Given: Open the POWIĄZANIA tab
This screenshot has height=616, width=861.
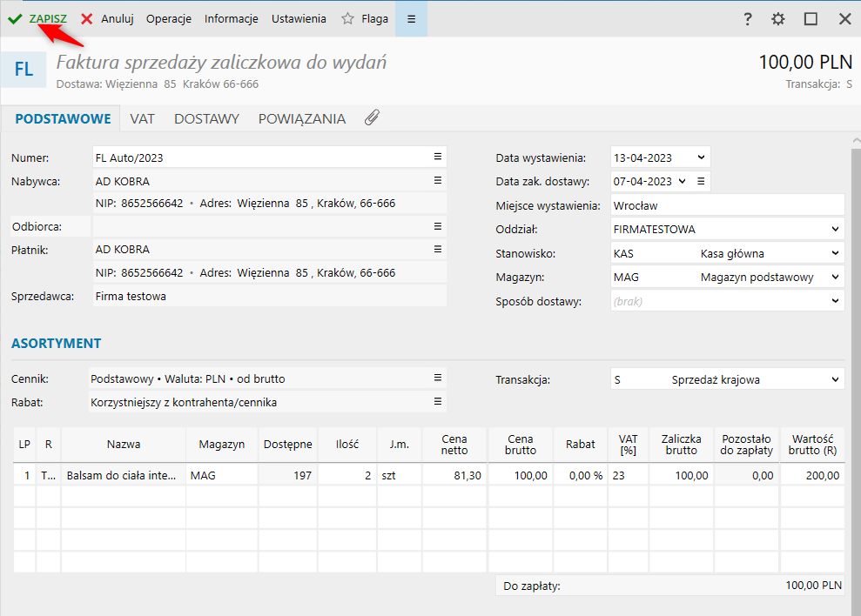Looking at the screenshot, I should pos(301,119).
